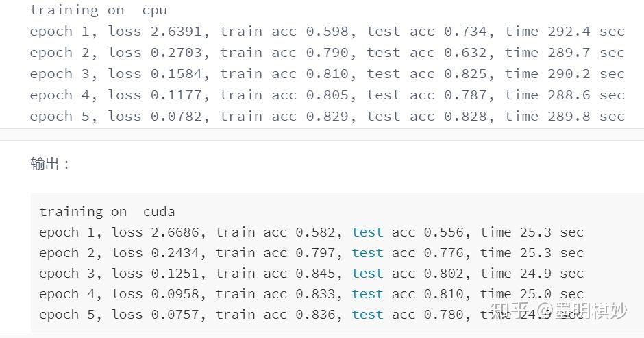Screen dimensions: 644x338
Task: Click the CPU epoch 3 loss 0.1584 line
Action: pos(327,74)
